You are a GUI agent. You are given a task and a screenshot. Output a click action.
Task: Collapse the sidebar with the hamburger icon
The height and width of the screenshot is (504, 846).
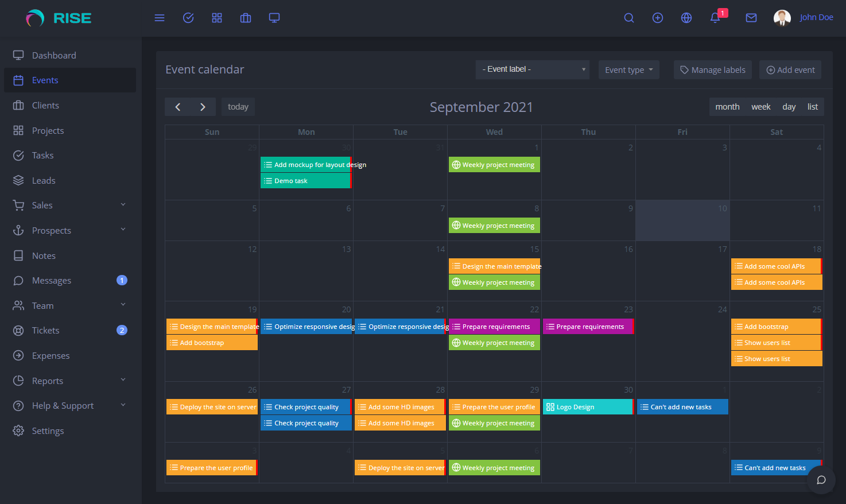[x=160, y=18]
